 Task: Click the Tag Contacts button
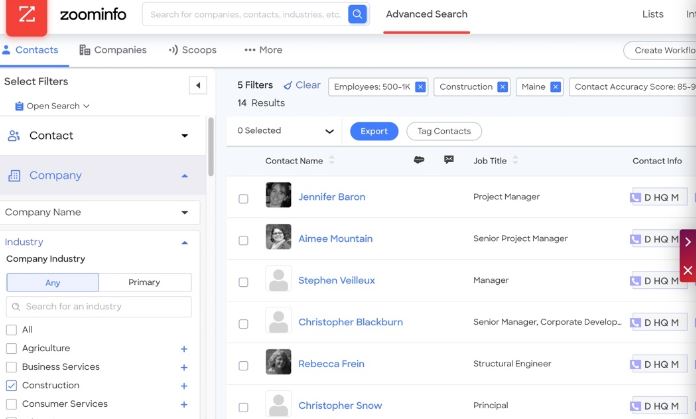[444, 131]
